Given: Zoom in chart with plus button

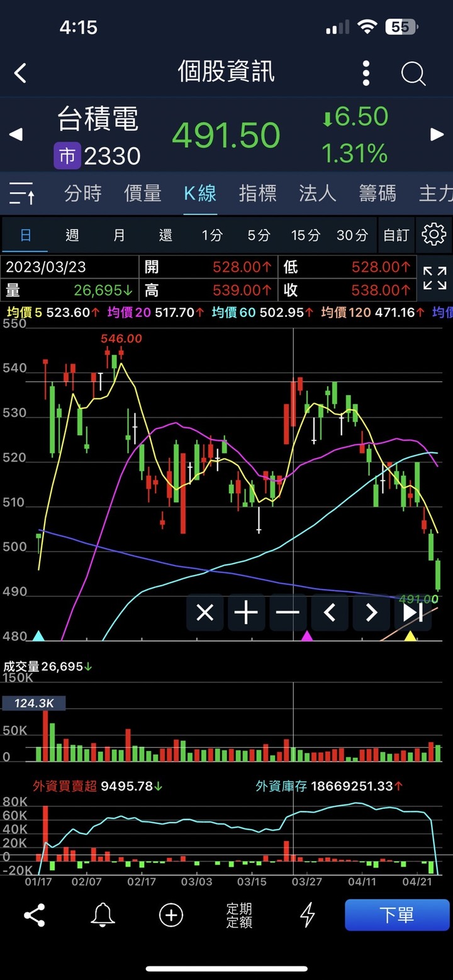Looking at the screenshot, I should click(x=246, y=612).
